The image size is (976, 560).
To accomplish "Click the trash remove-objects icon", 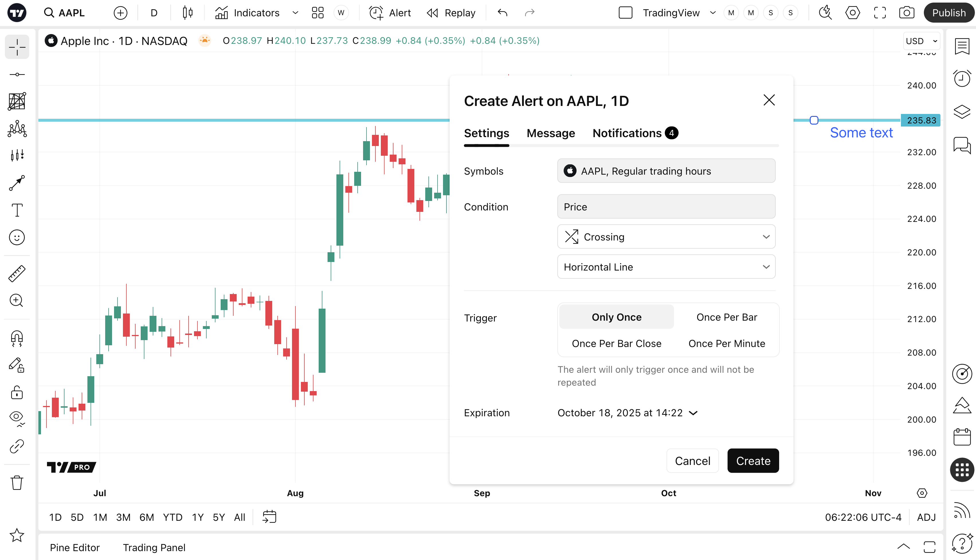I will coord(17,482).
